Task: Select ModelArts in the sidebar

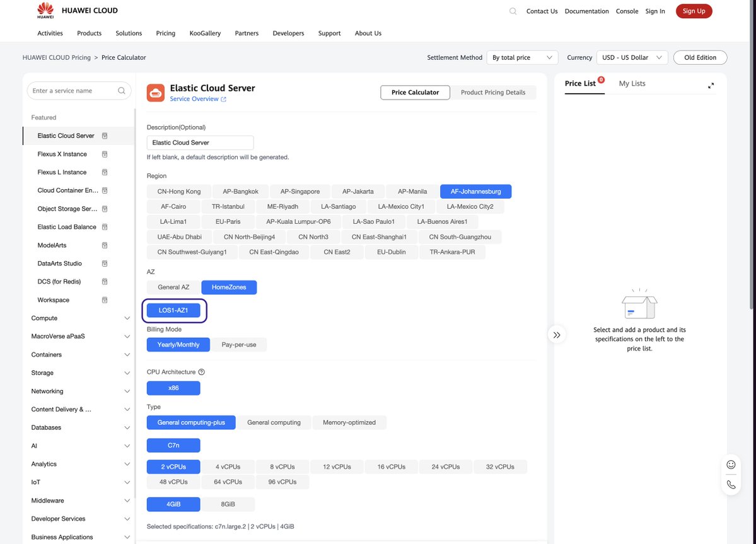Action: pos(52,245)
